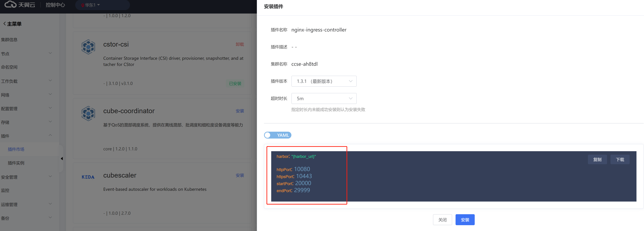
Task: Click the cstor-csi plugin cube icon
Action: click(88, 47)
